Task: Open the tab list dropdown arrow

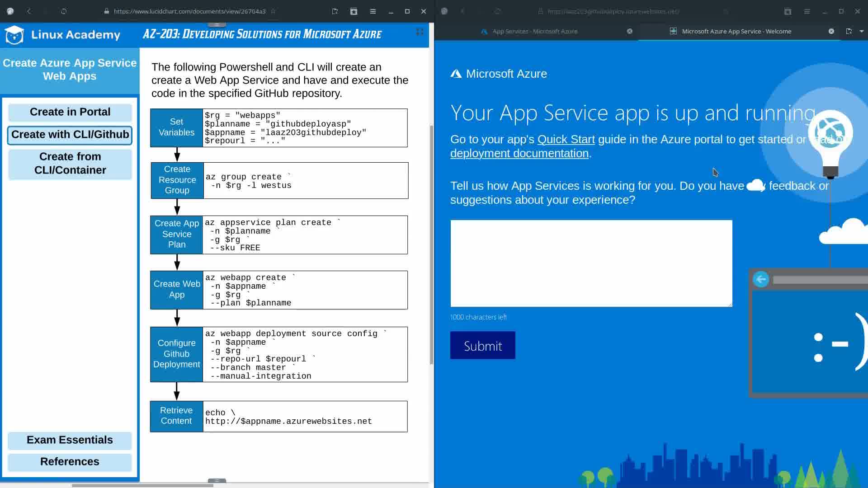Action: 861,31
